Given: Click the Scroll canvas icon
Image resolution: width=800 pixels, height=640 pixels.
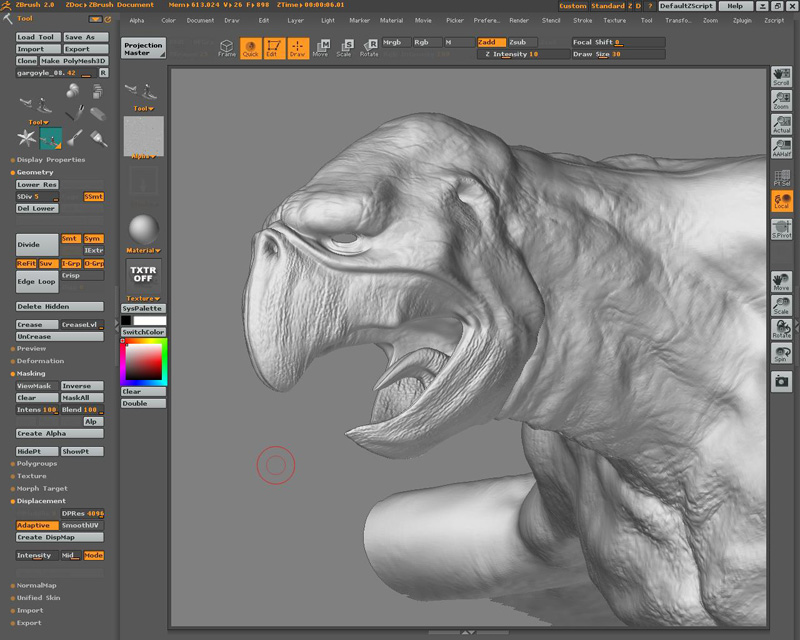Looking at the screenshot, I should point(781,77).
